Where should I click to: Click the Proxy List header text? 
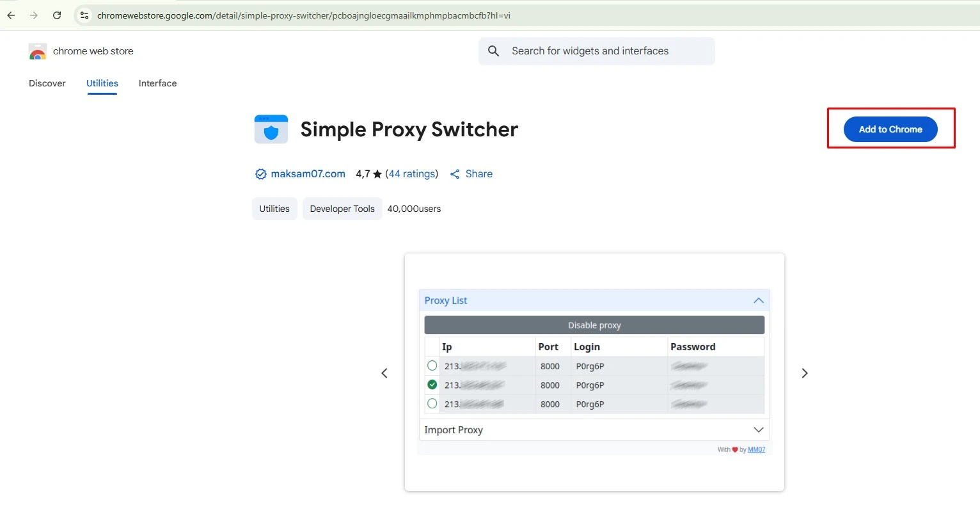[x=446, y=300]
